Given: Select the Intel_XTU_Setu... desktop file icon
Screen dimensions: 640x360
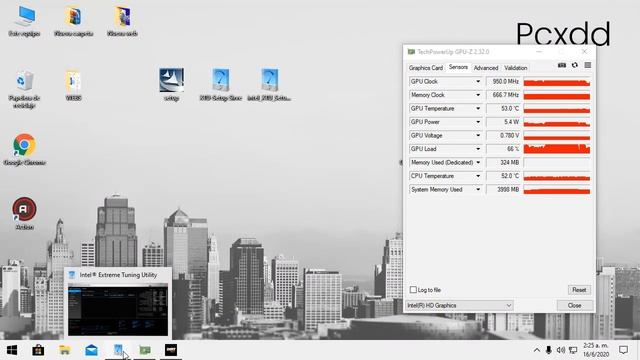Looking at the screenshot, I should click(x=269, y=84).
